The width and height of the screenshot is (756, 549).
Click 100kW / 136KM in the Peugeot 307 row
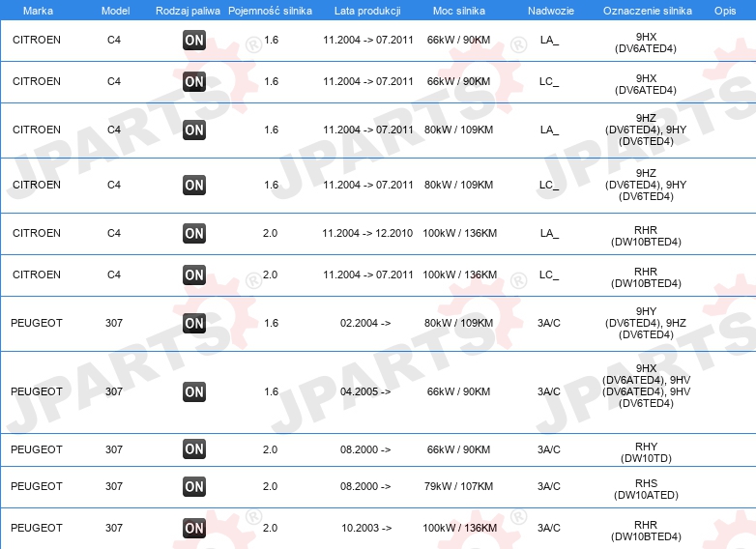pos(459,528)
